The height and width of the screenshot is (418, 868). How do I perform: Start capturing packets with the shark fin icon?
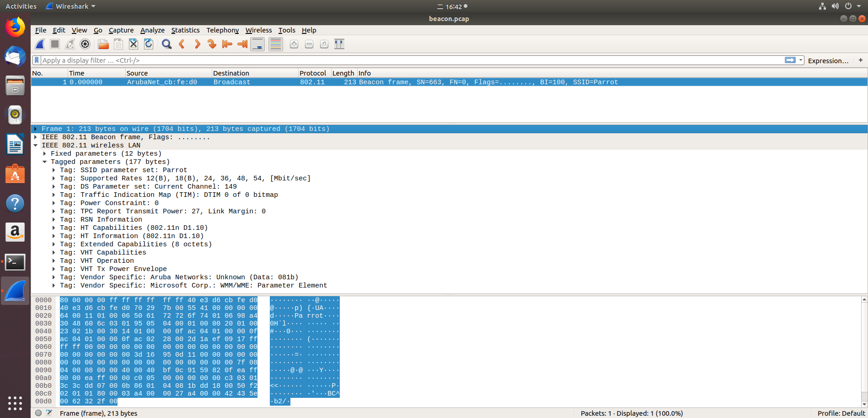[x=40, y=44]
